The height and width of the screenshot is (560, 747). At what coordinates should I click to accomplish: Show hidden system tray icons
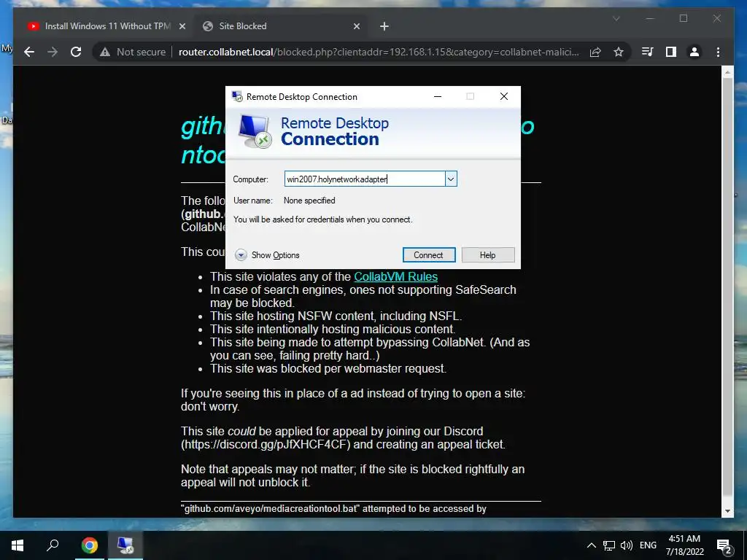(x=591, y=545)
